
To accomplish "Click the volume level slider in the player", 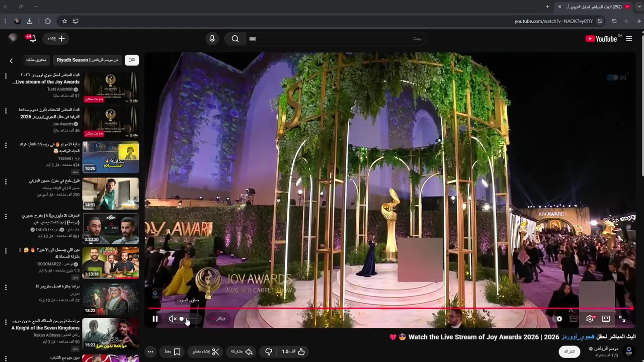I will click(x=189, y=319).
